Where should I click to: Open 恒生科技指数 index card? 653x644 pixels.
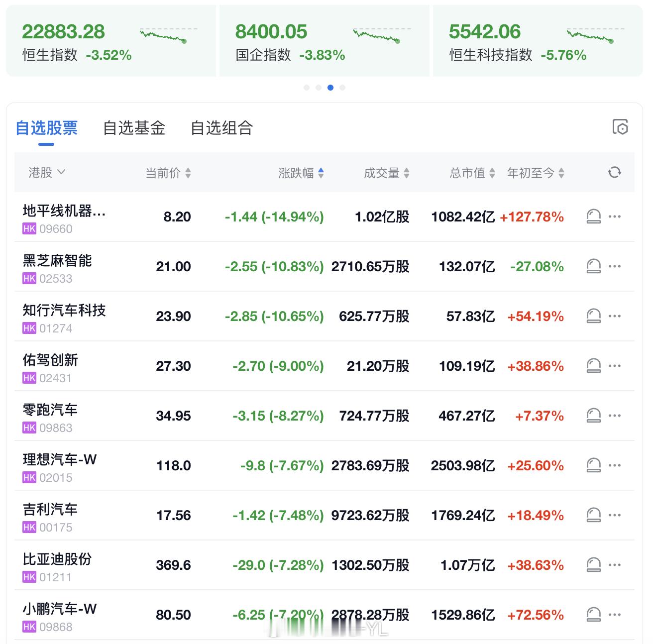[x=538, y=41]
